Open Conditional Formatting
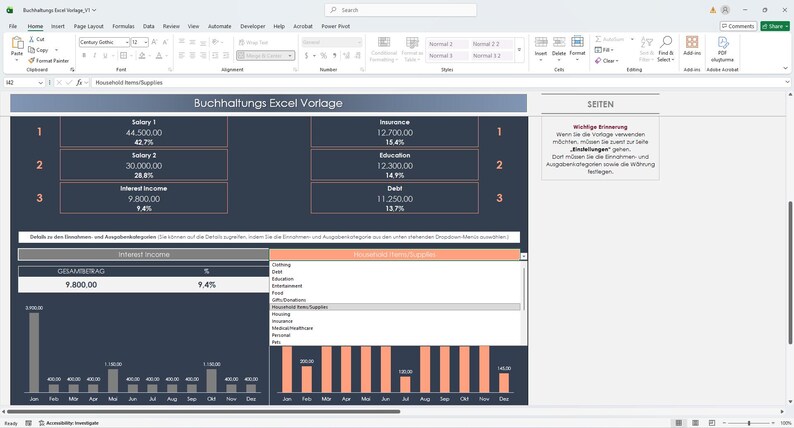 click(x=384, y=50)
